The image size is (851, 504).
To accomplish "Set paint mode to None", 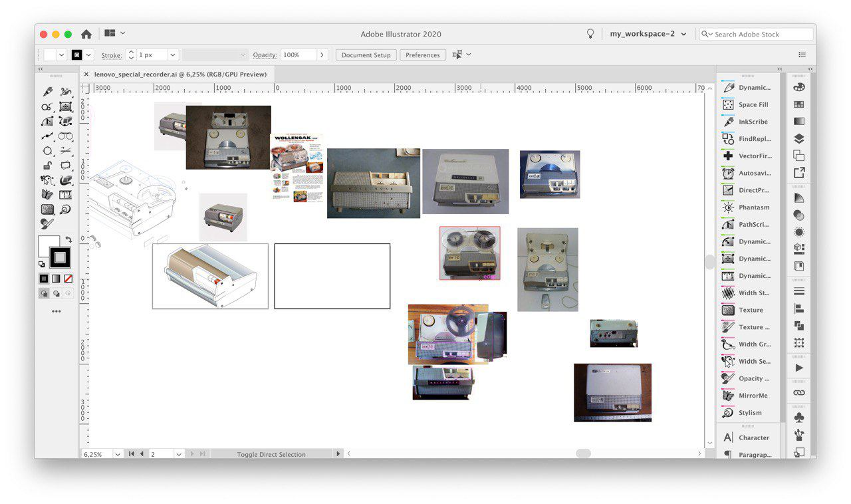I will pyautogui.click(x=68, y=279).
